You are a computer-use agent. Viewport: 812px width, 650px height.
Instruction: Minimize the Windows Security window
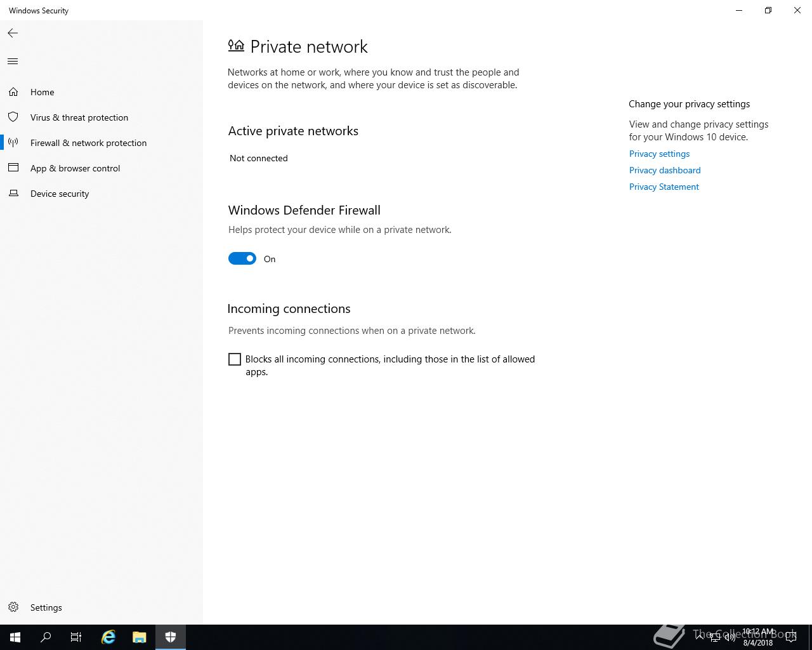pos(739,10)
